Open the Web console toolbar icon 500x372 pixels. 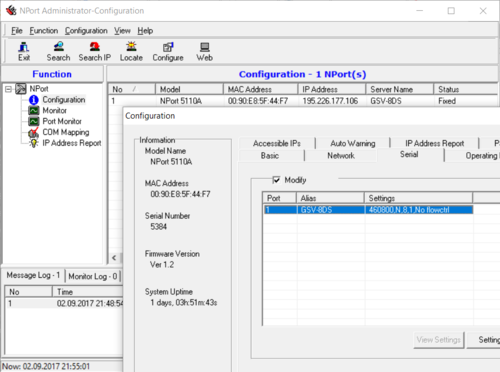tap(205, 51)
